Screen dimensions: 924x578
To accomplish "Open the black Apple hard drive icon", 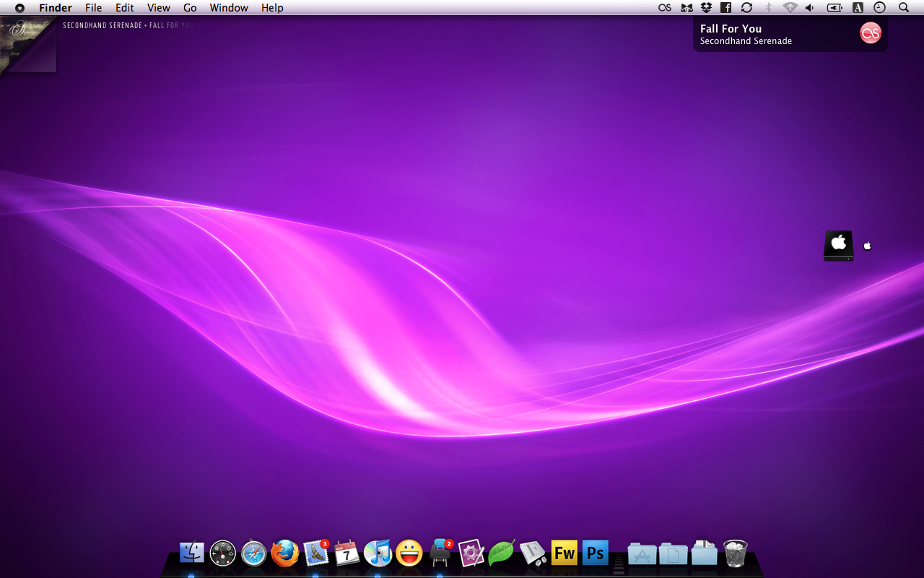I will (x=839, y=246).
